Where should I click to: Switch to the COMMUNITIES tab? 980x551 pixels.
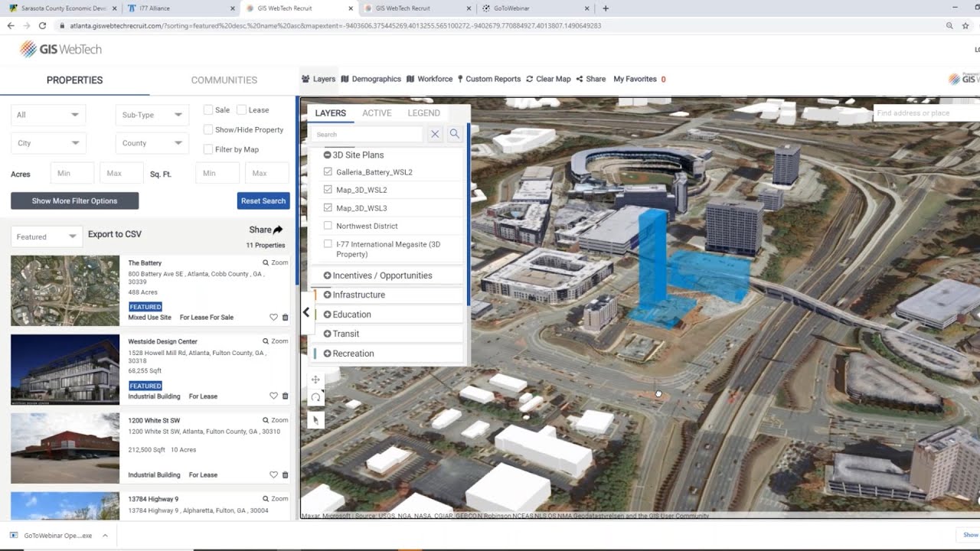click(x=224, y=80)
